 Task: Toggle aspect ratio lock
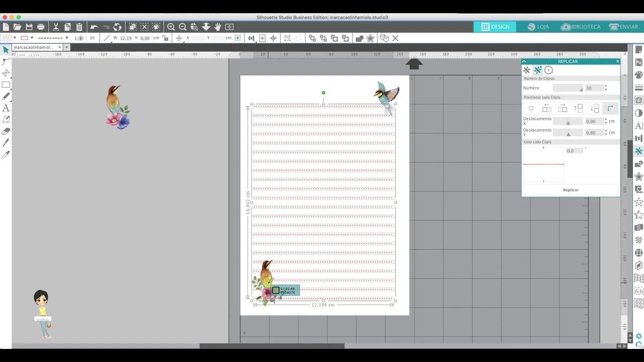(x=166, y=38)
